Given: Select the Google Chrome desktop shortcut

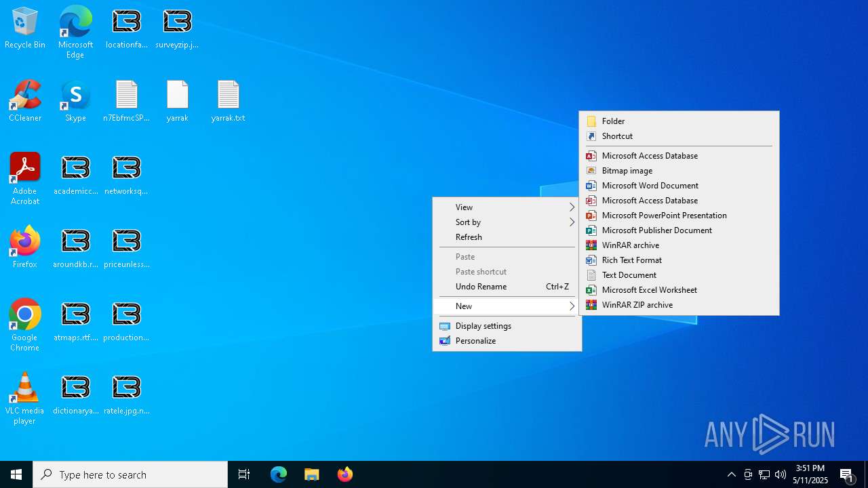Looking at the screenshot, I should tap(25, 325).
